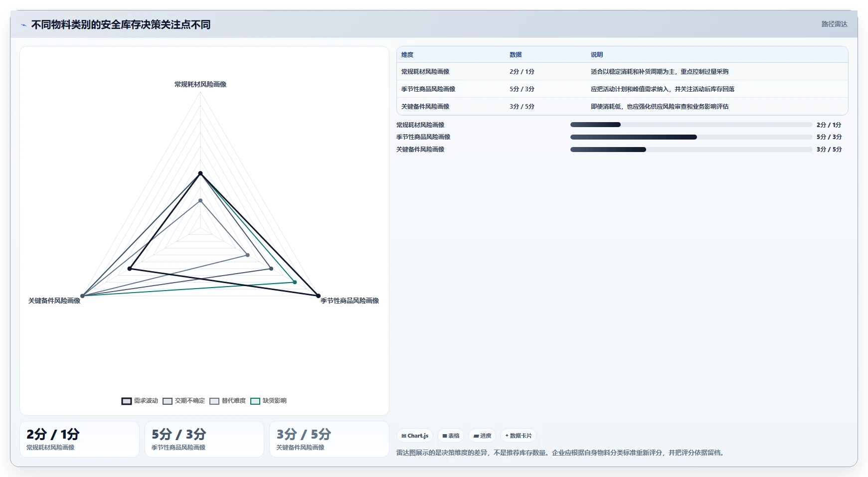Click table cell 2分 / 1分
This screenshot has height=477, width=868.
click(x=522, y=72)
